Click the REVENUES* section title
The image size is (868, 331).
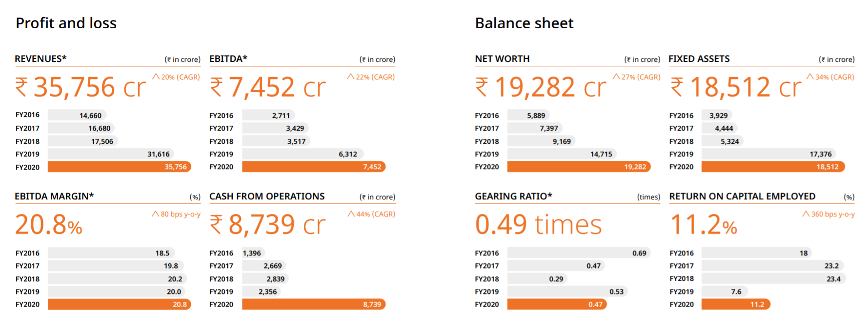coord(40,59)
